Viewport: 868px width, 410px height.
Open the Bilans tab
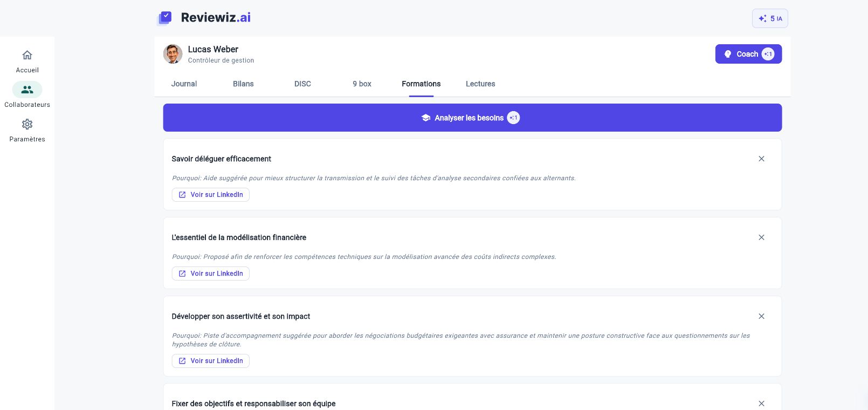pos(243,84)
